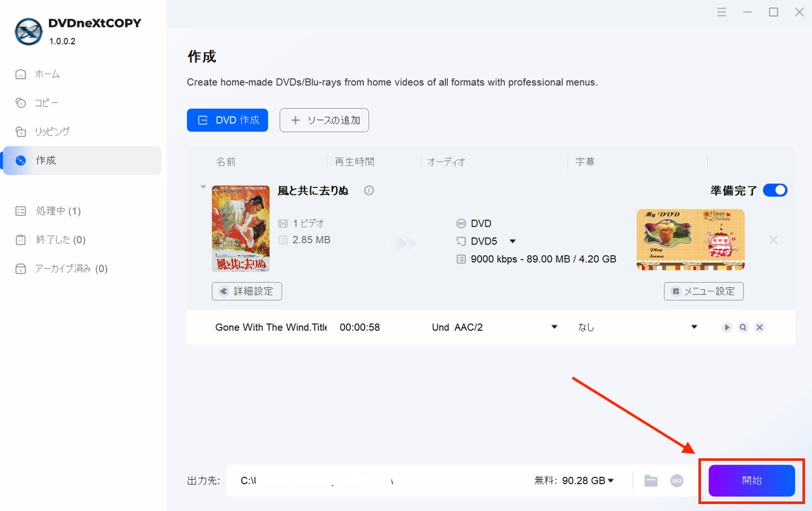
Task: Click the Gone With The Wind.Title name
Action: pyautogui.click(x=271, y=328)
